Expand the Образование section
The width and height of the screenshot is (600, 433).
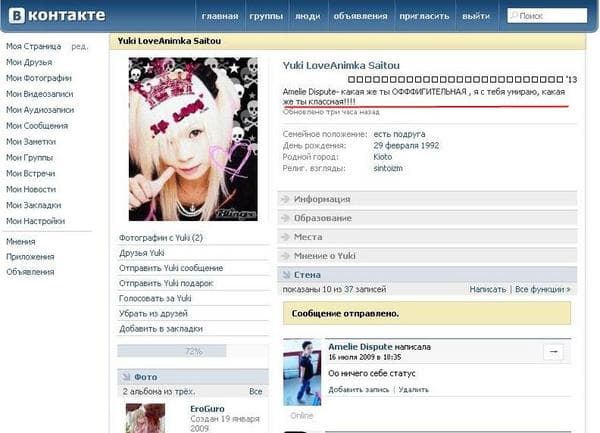coord(427,218)
